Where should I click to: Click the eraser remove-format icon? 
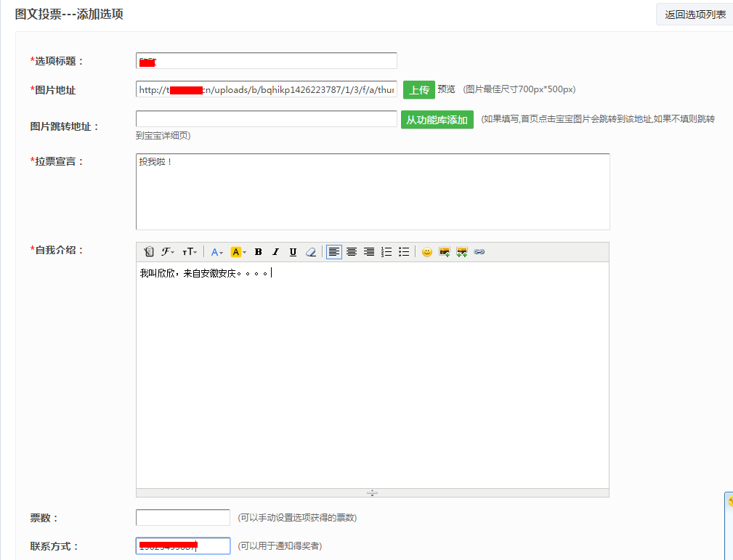coord(311,252)
